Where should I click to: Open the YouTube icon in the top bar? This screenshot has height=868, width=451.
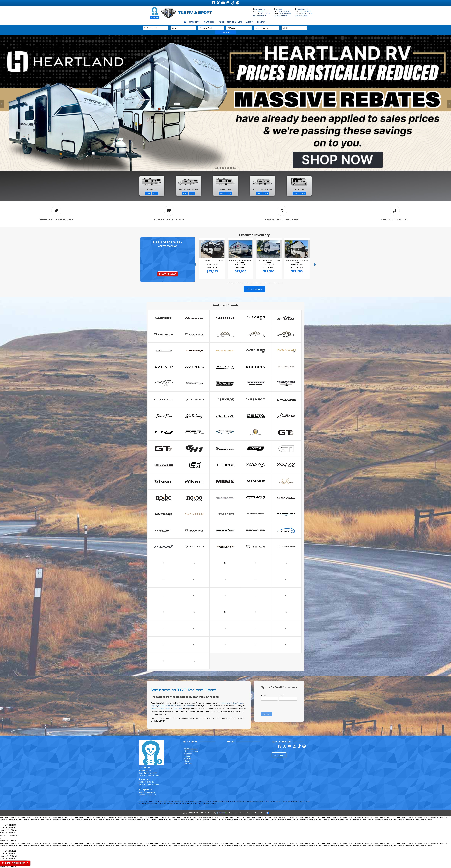[223, 3]
